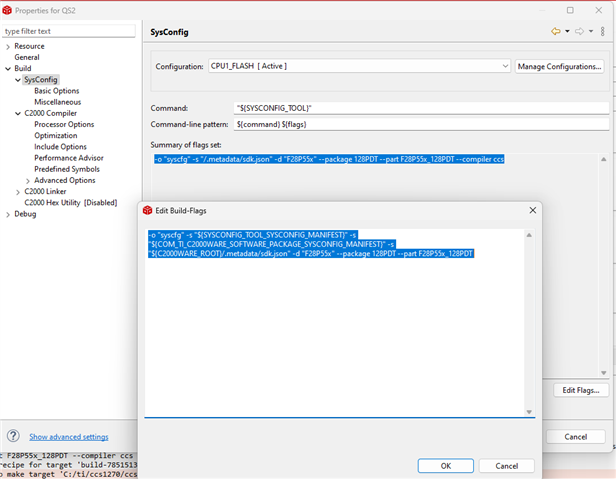Open Predefined Symbols page
The width and height of the screenshot is (616, 479).
[67, 169]
